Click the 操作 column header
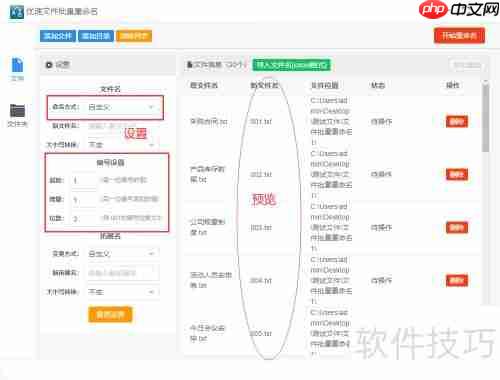Image resolution: width=500 pixels, height=380 pixels. (453, 85)
